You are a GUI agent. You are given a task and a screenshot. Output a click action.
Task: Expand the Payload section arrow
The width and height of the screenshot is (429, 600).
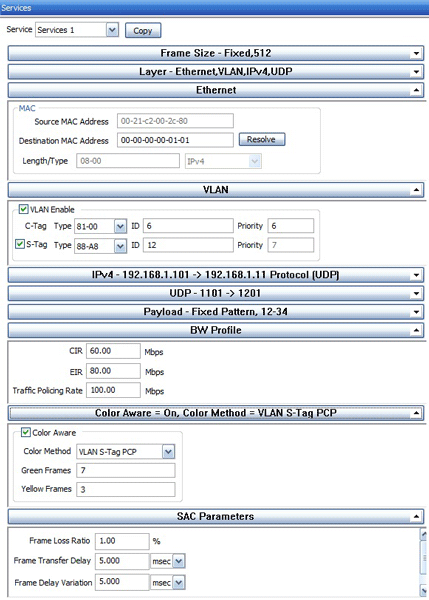[x=416, y=312]
